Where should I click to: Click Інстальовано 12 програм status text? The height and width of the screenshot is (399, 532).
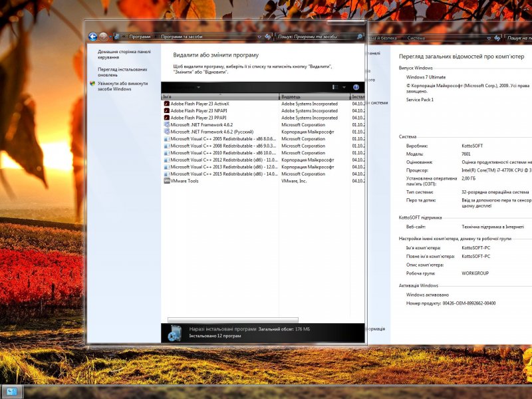coord(215,336)
